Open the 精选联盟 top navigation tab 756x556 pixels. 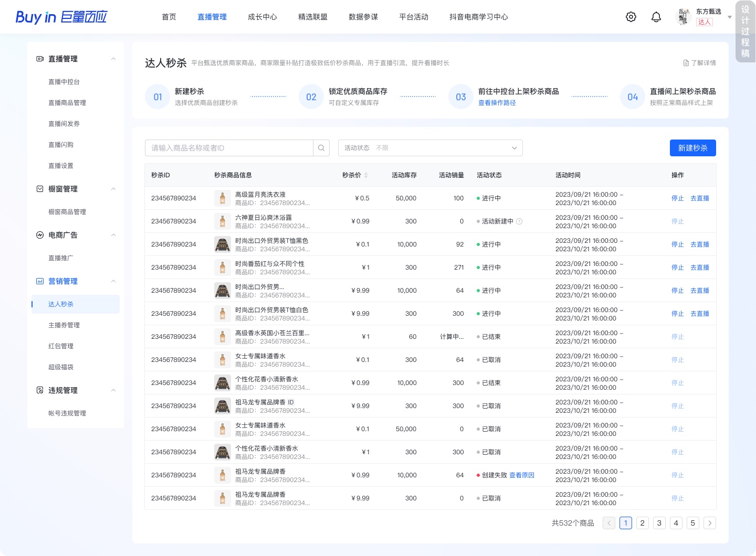[313, 17]
